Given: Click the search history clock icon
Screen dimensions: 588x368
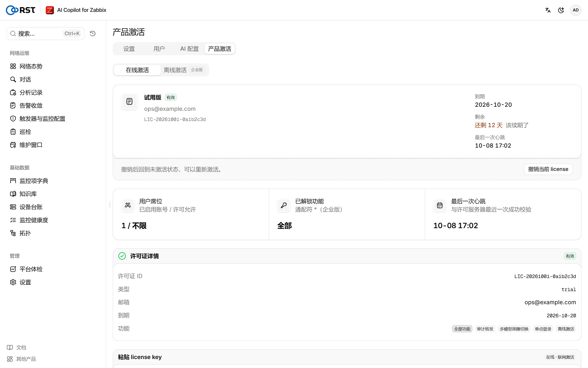Looking at the screenshot, I should [92, 33].
